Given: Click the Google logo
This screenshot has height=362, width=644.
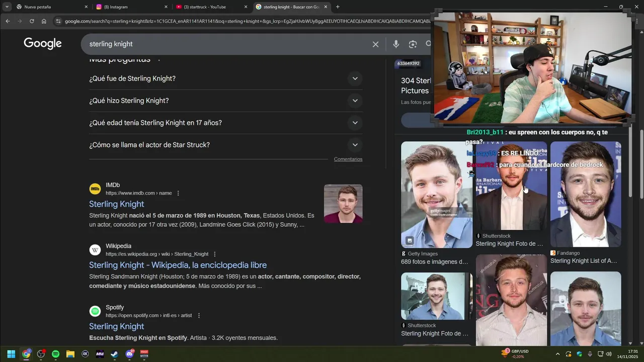Looking at the screenshot, I should pos(43,44).
